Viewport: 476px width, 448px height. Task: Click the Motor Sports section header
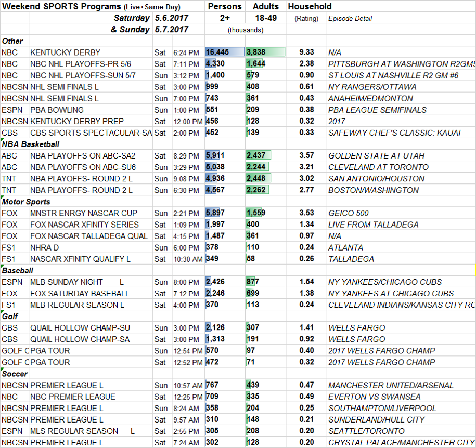coord(26,202)
